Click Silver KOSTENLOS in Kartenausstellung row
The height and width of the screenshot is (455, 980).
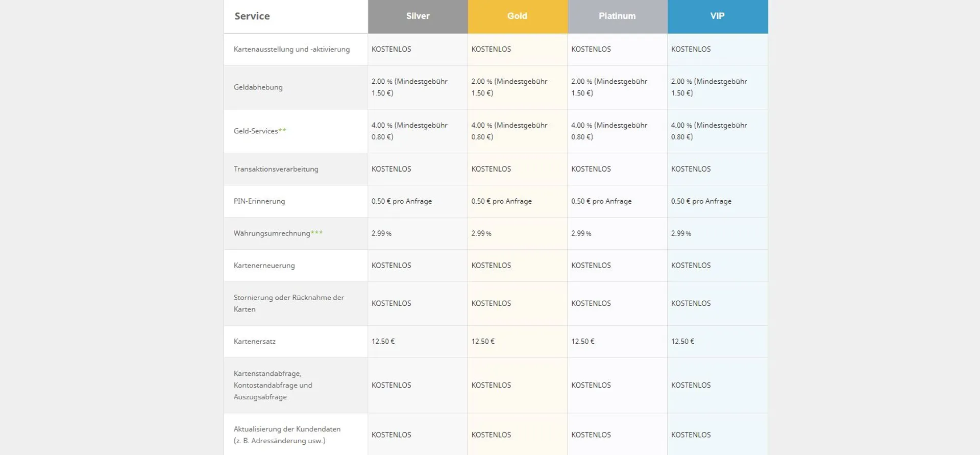[x=391, y=50]
